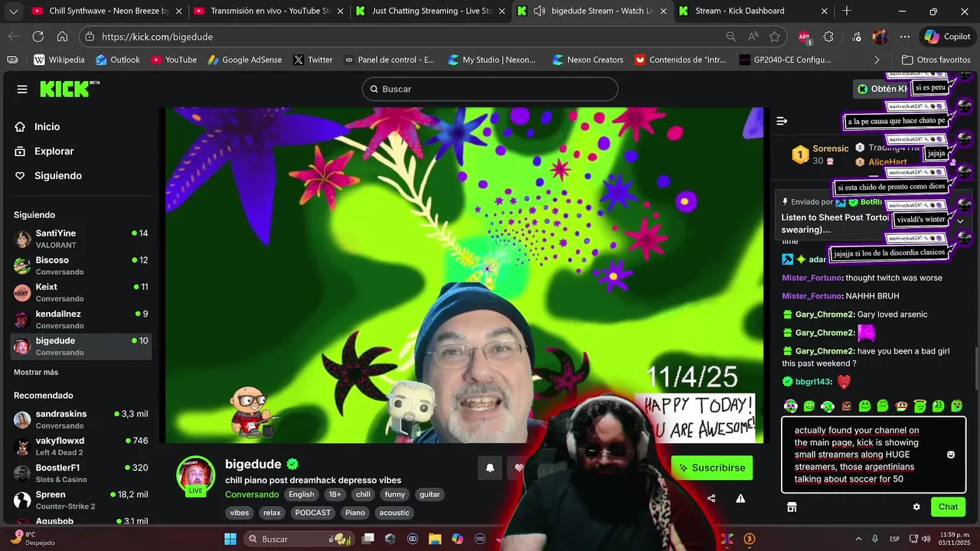This screenshot has width=980, height=551.
Task: Click the Piano tag
Action: pyautogui.click(x=355, y=513)
